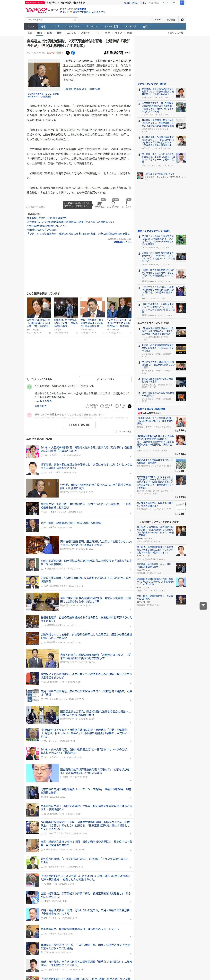Click the Yahoo! JAPAN News logo

pos(42,10)
